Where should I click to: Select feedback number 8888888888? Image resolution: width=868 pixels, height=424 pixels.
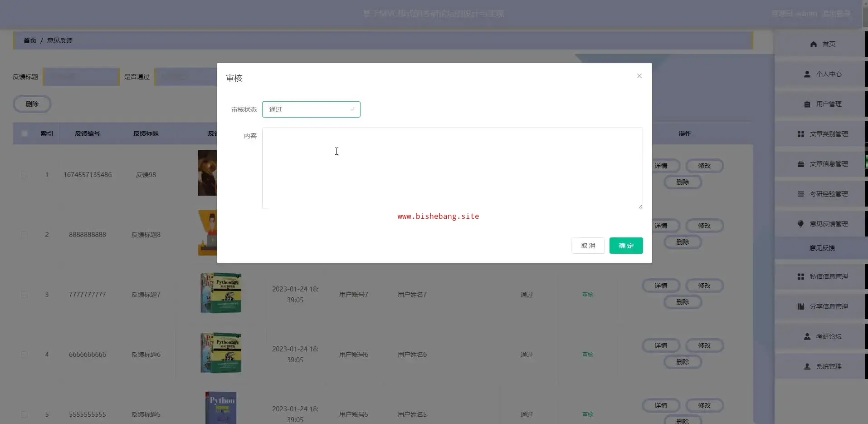click(88, 235)
